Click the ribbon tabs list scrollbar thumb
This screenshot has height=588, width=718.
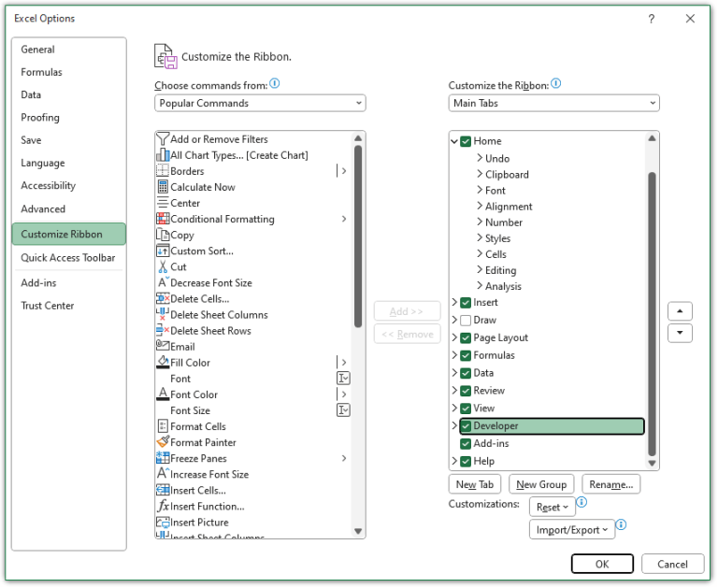[652, 314]
